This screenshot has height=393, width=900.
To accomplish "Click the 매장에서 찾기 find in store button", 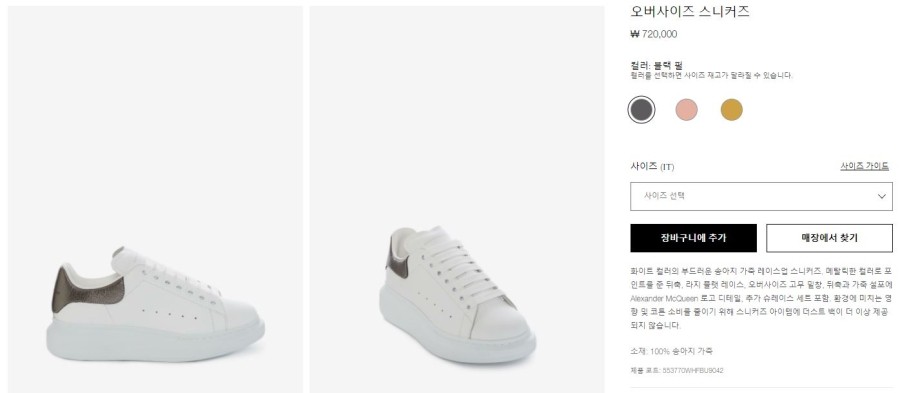I will click(x=829, y=238).
